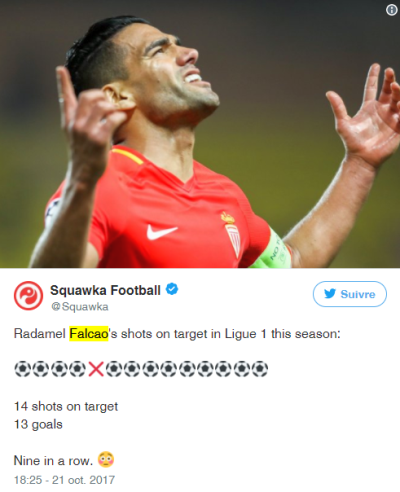This screenshot has height=492, width=400.
Task: Click the Nike swoosh on the jersey
Action: 162,232
